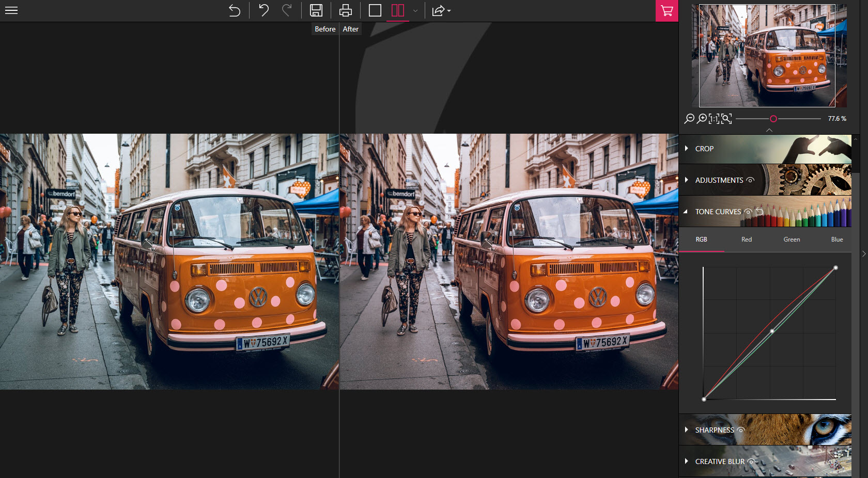Viewport: 868px width, 478px height.
Task: Select the Undo icon in the toolbar
Action: coord(263,10)
